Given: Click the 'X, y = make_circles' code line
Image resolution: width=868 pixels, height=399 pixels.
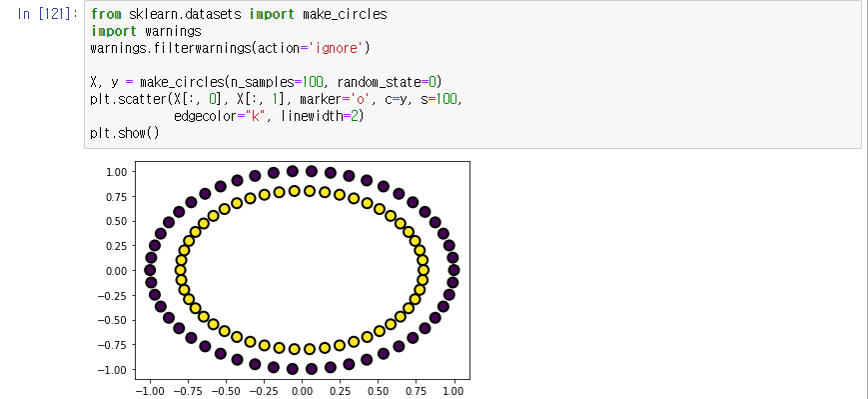Looking at the screenshot, I should 266,83.
